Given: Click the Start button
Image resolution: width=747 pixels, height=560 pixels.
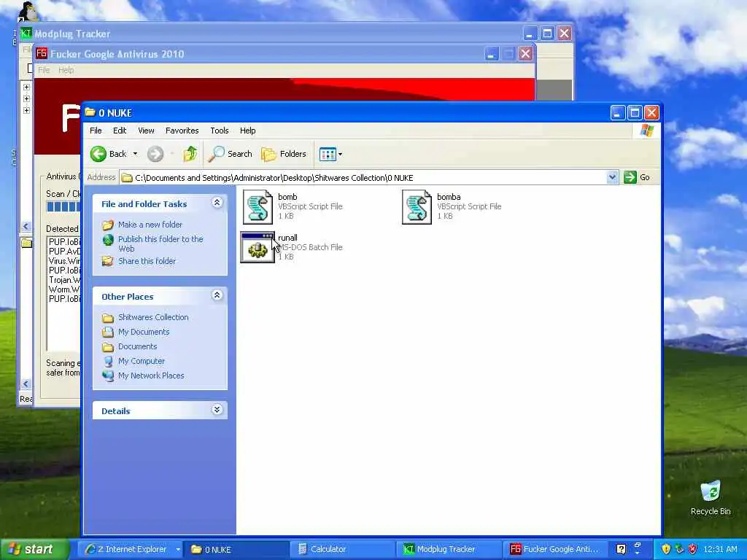Looking at the screenshot, I should pyautogui.click(x=34, y=549).
